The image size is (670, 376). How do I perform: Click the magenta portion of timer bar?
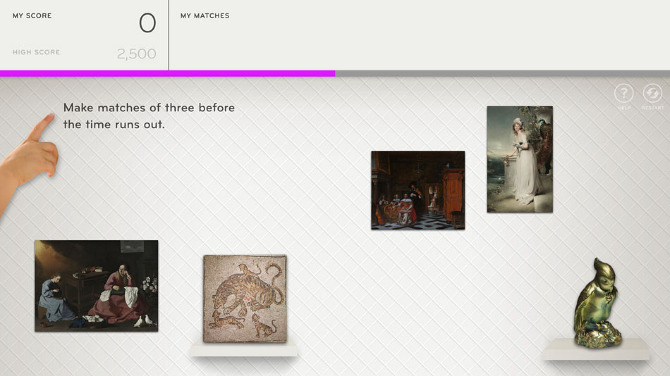pyautogui.click(x=168, y=73)
